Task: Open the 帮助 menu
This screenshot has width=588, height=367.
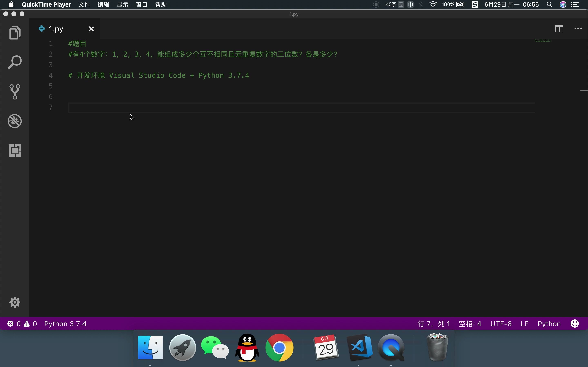Action: 161,4
